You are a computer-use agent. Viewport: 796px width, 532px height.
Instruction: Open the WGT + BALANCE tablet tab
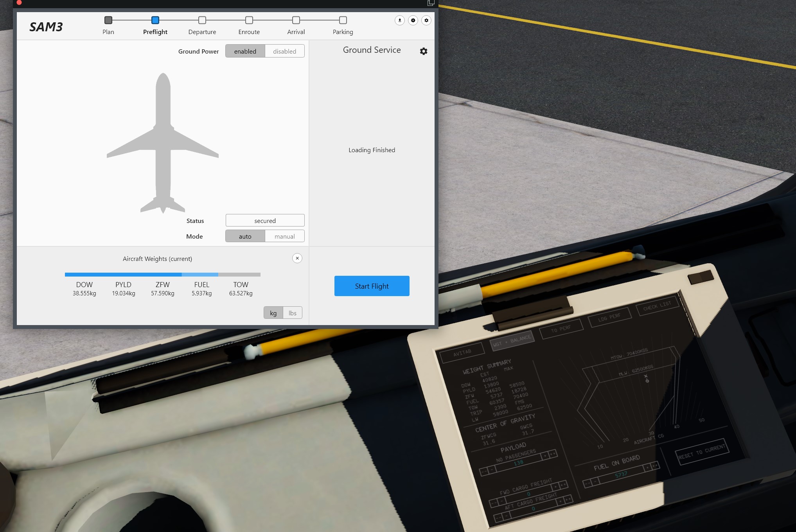[512, 341]
